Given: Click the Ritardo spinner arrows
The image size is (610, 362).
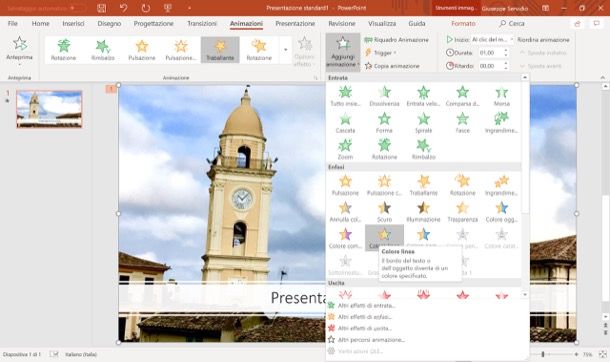Looking at the screenshot, I should point(506,66).
